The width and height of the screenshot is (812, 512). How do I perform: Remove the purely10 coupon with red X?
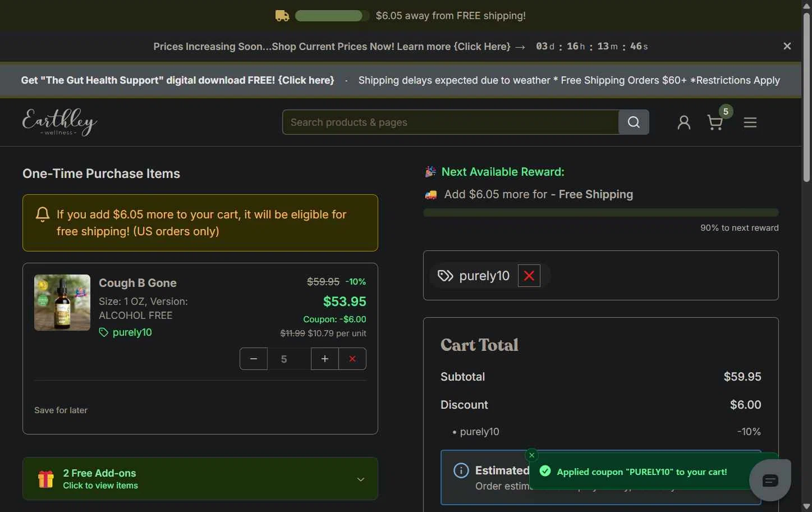tap(529, 276)
